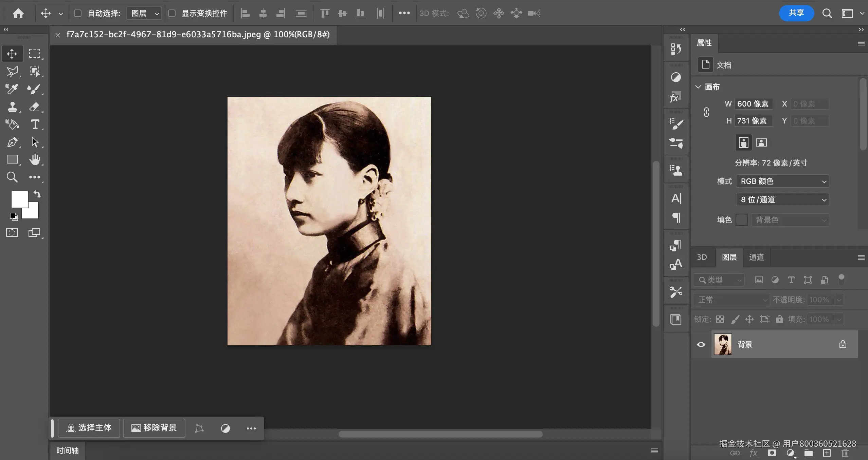Select the Move tool
The image size is (868, 460).
pos(12,53)
